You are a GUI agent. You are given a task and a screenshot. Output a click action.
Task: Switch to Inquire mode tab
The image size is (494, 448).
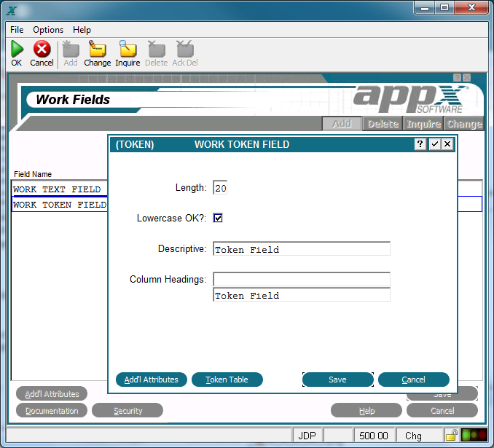coord(423,124)
